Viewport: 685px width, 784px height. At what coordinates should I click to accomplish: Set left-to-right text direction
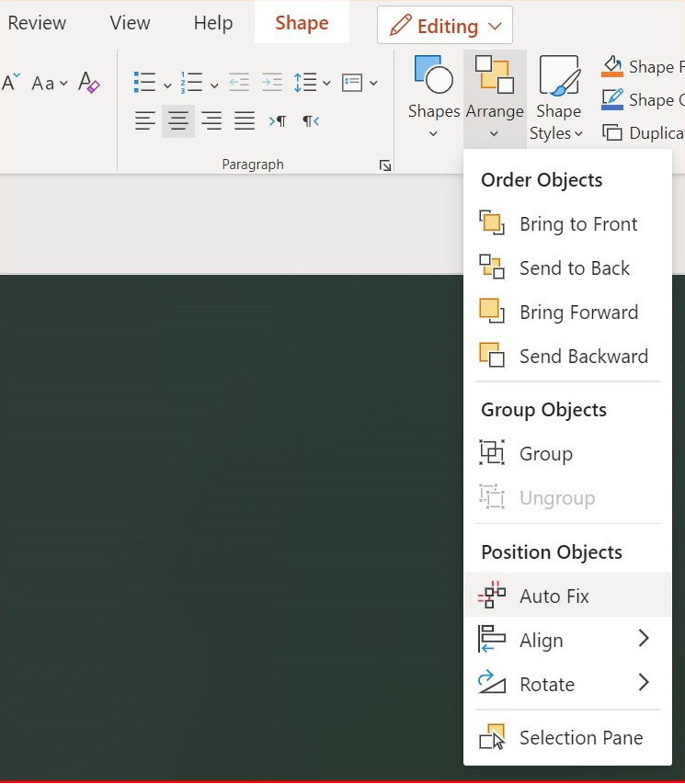tap(278, 121)
